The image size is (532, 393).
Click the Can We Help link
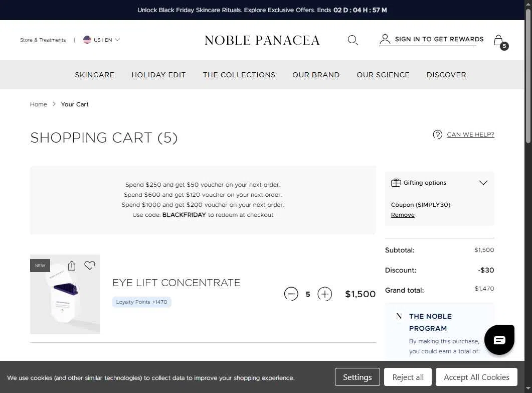click(x=470, y=135)
